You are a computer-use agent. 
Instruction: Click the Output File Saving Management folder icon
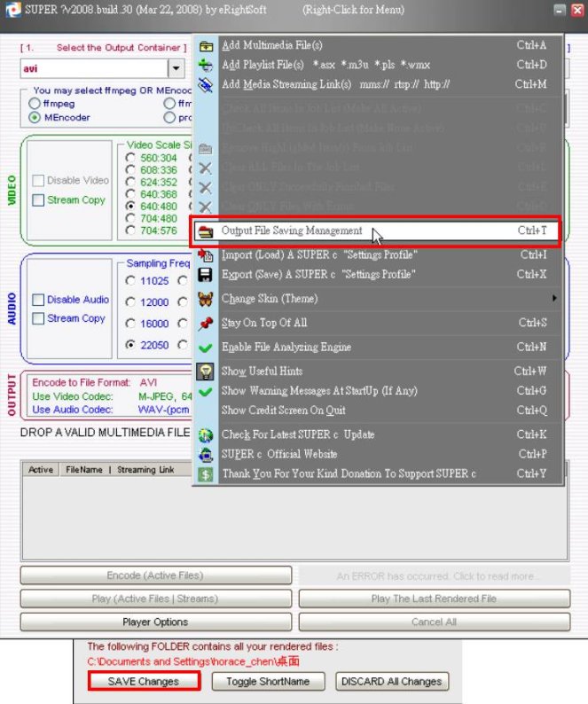coord(206,231)
